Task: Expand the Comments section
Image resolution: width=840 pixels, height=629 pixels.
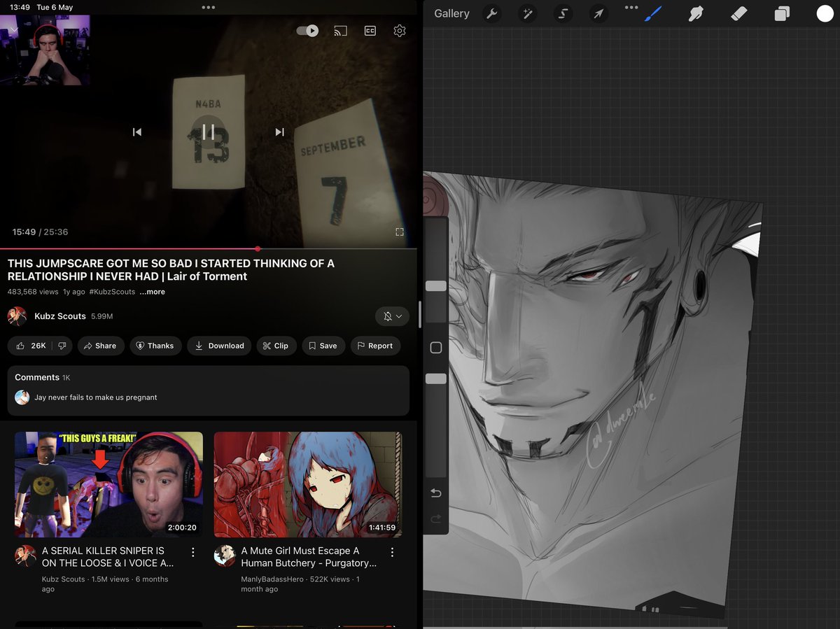Action: [x=209, y=390]
